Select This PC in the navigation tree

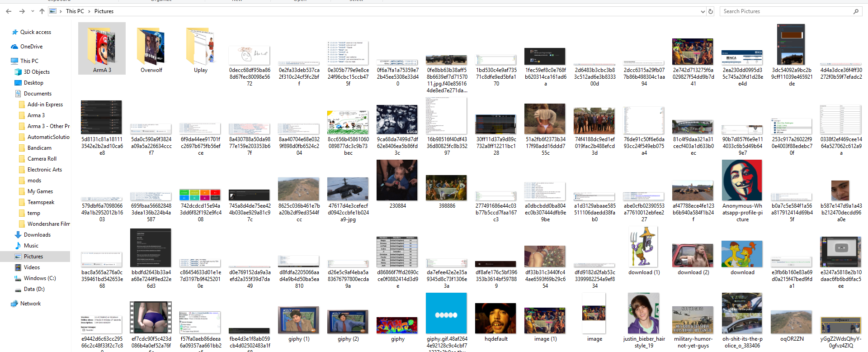tap(29, 61)
